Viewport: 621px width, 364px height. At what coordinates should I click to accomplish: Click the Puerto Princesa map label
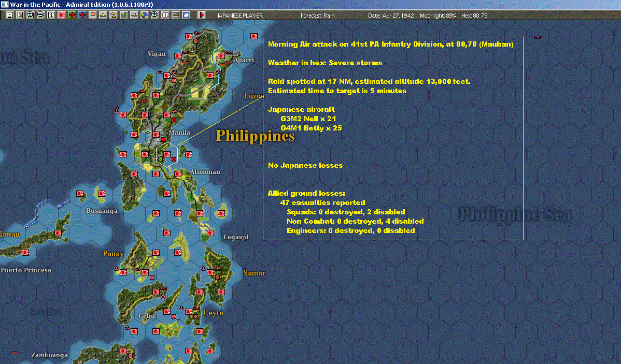(26, 270)
